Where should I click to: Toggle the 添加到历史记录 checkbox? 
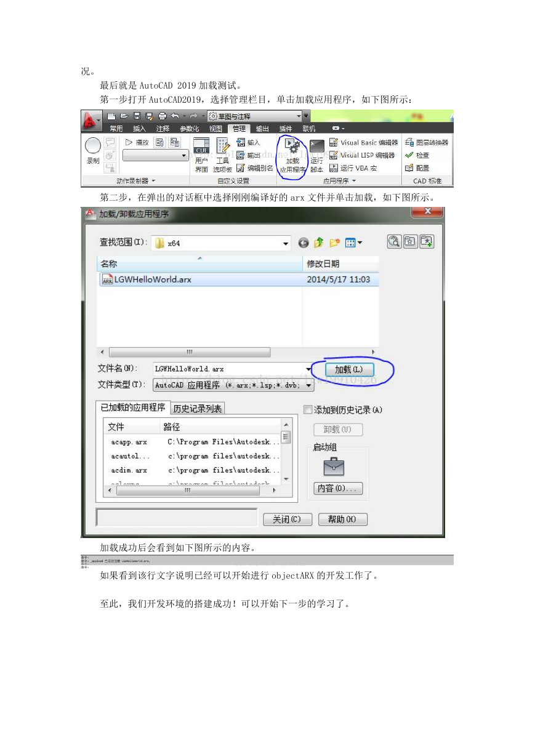coord(308,409)
